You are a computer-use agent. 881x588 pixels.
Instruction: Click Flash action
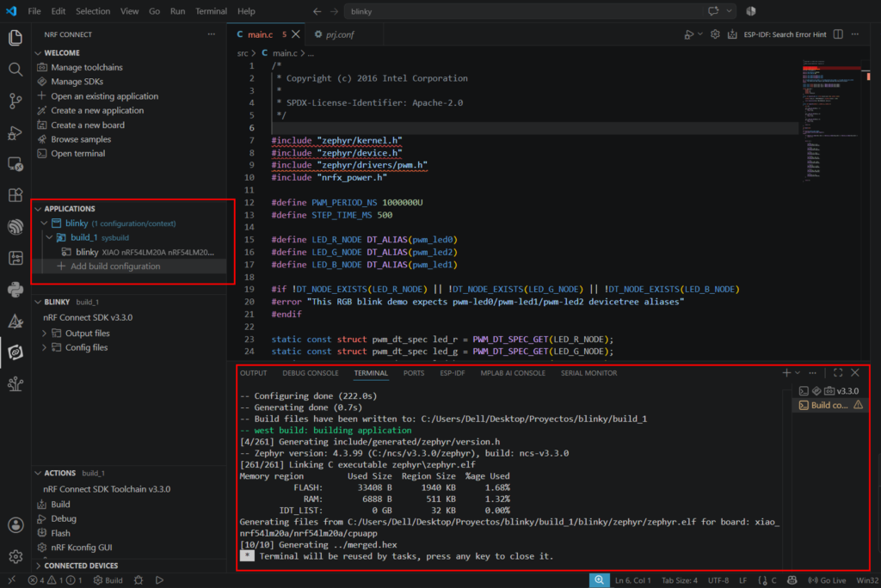pos(60,533)
